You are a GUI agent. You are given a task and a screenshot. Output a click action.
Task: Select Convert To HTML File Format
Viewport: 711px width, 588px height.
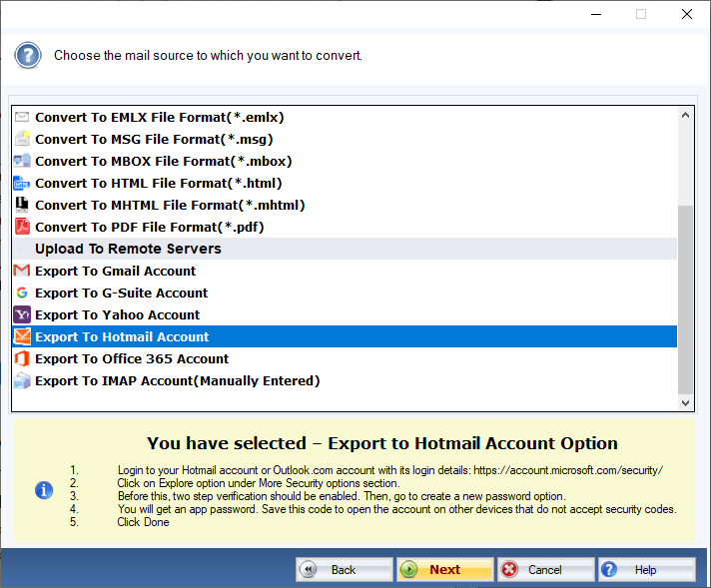[x=345, y=183]
